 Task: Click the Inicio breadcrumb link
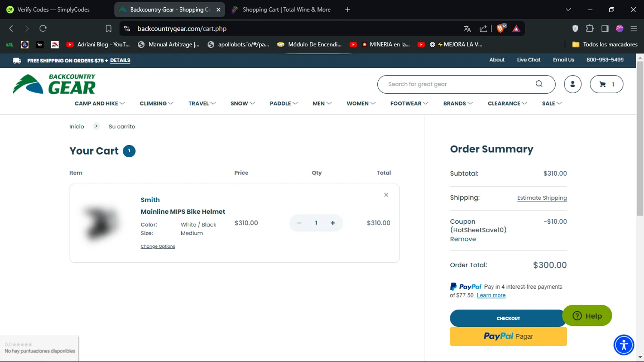[x=77, y=127]
